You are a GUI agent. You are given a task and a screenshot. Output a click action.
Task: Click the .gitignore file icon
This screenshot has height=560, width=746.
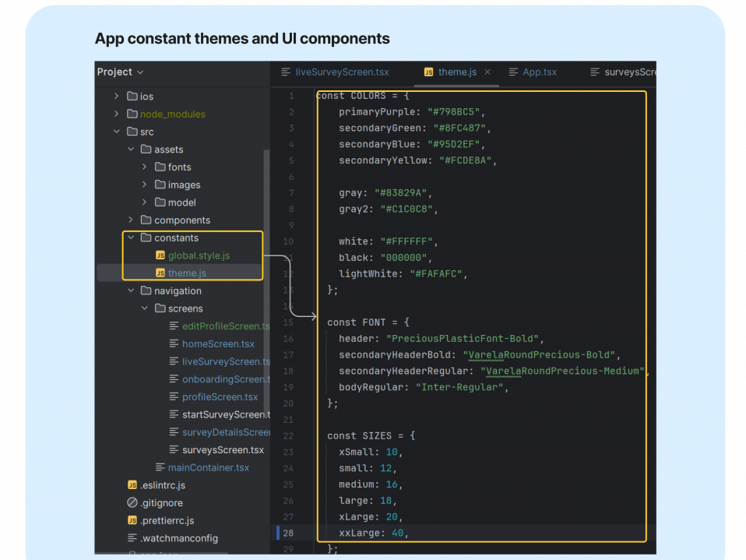click(x=132, y=503)
